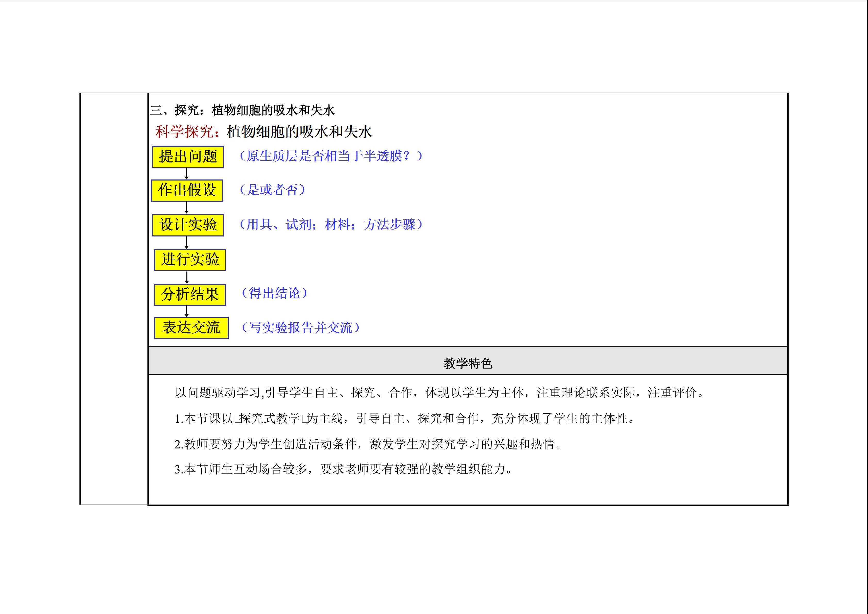
Task: Click the arrow below 分析结果 box
Action: click(x=186, y=311)
